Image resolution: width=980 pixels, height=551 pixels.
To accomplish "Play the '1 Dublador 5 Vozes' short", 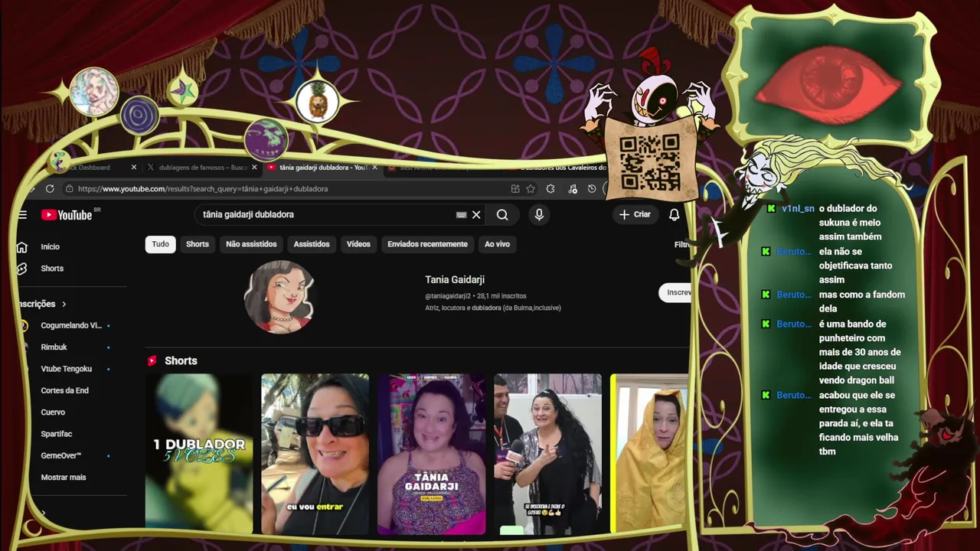I will pos(199,453).
